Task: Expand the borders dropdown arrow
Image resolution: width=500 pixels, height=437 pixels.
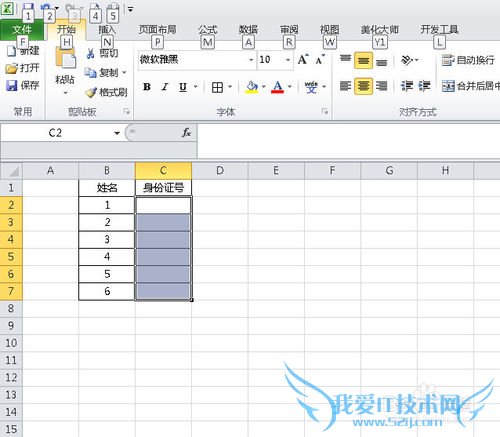Action: (x=230, y=87)
